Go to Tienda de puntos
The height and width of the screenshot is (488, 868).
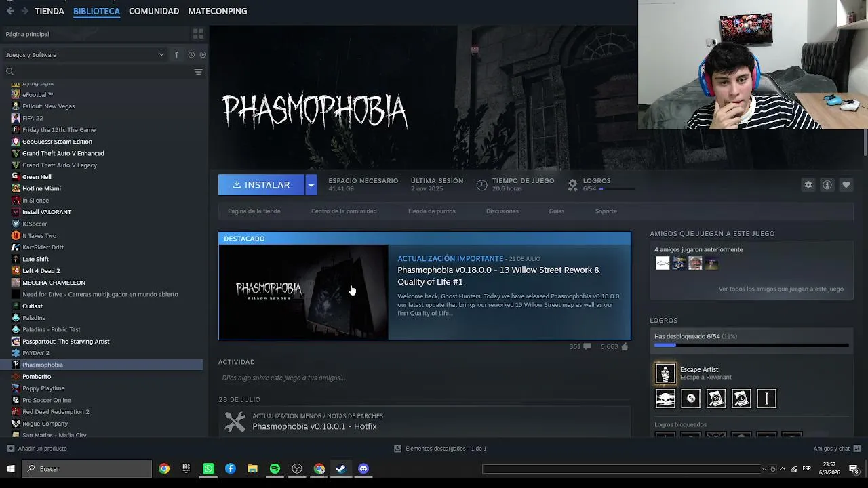point(431,211)
